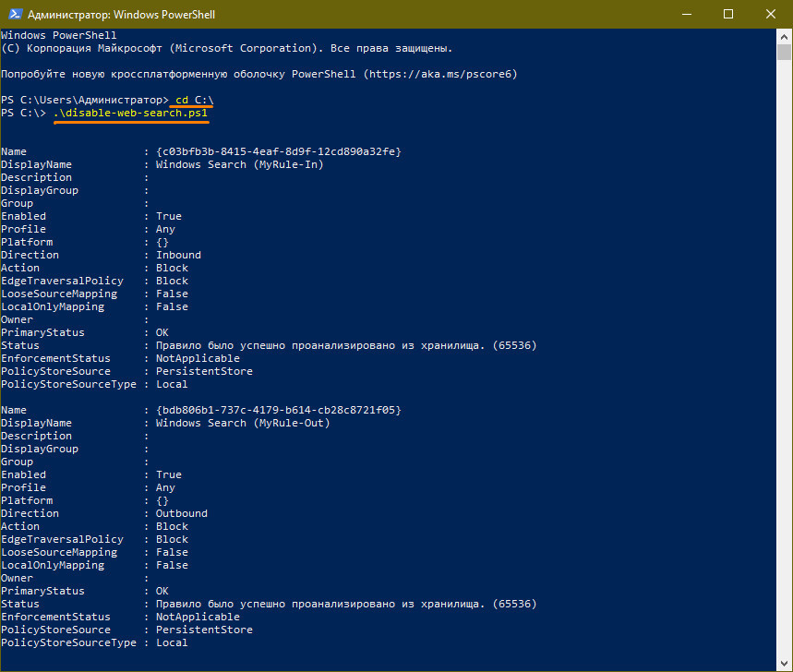Click the '.\disable-web-search.ps1' command text
This screenshot has width=793, height=672.
click(129, 113)
